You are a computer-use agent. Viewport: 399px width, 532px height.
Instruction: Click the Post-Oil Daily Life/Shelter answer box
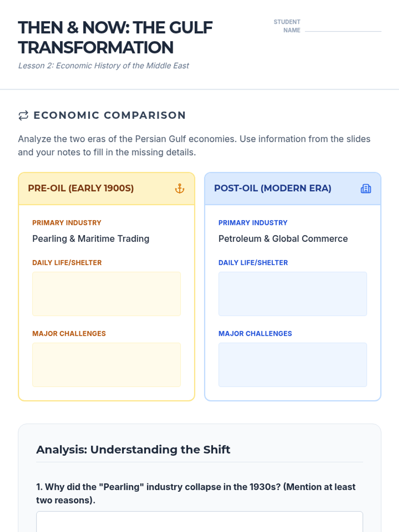[293, 294]
